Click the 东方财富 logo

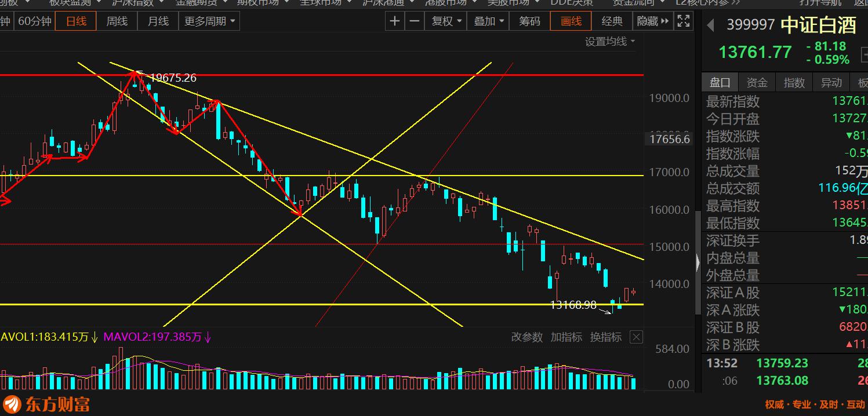pos(46,404)
